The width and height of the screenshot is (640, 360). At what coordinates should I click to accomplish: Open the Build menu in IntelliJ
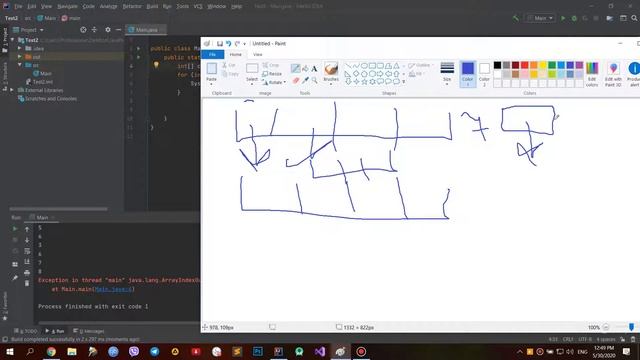152,7
